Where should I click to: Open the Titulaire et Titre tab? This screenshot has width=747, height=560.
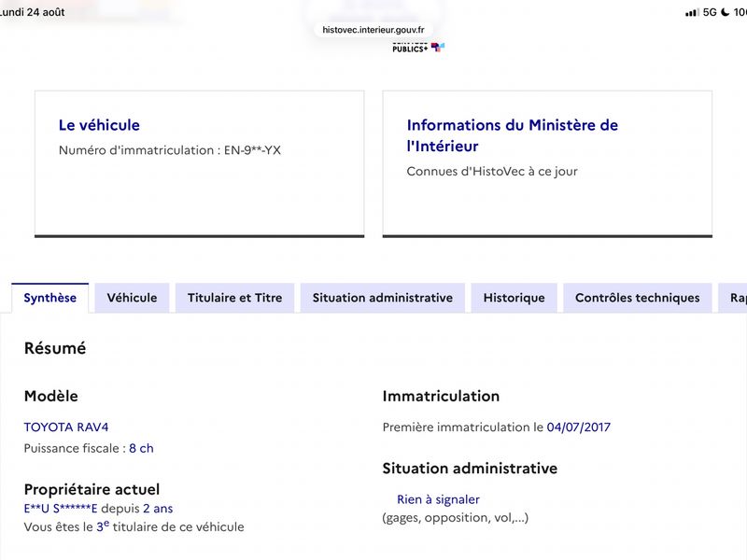coord(235,298)
